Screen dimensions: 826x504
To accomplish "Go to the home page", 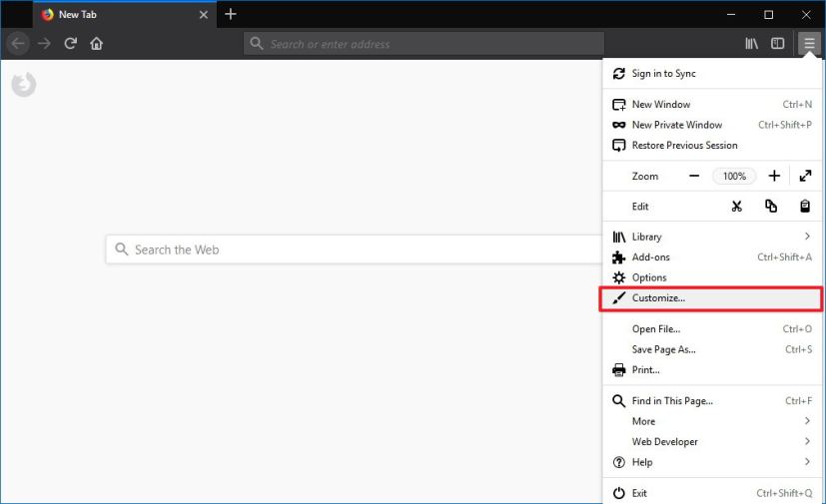I will pyautogui.click(x=97, y=43).
